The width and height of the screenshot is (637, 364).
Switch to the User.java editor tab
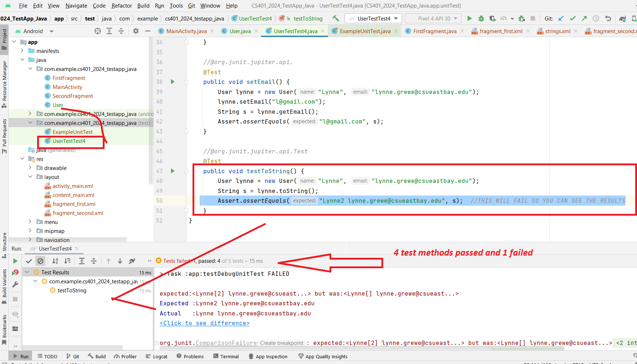pos(240,31)
